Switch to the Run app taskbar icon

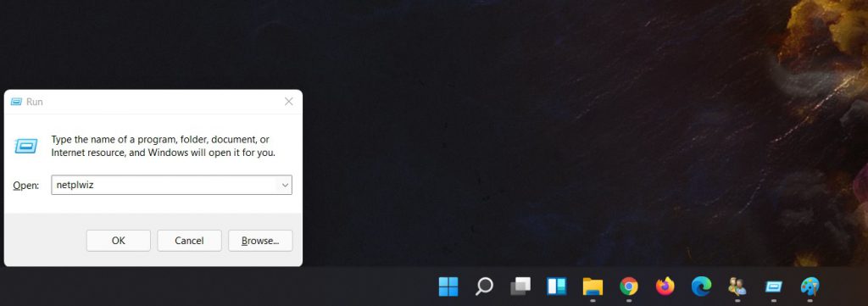point(773,287)
